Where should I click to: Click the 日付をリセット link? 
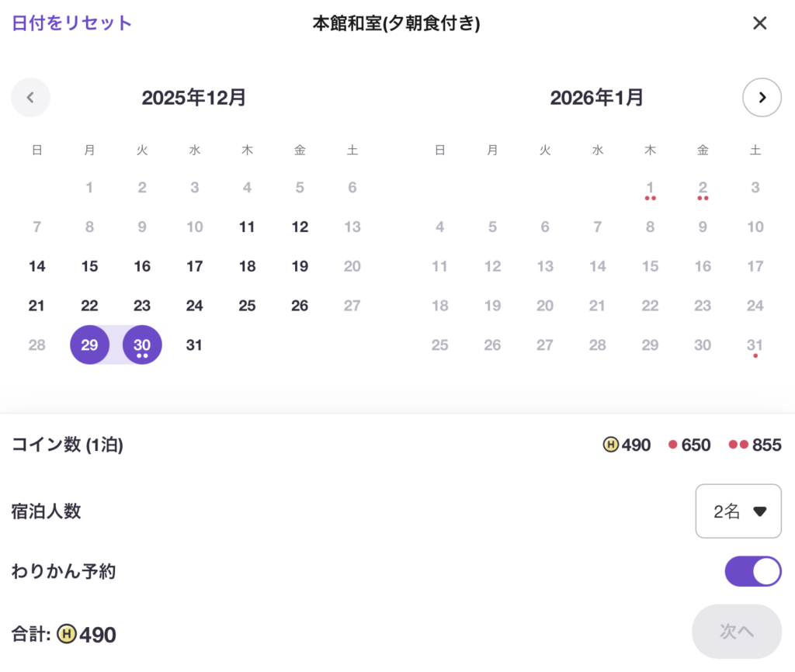(72, 23)
